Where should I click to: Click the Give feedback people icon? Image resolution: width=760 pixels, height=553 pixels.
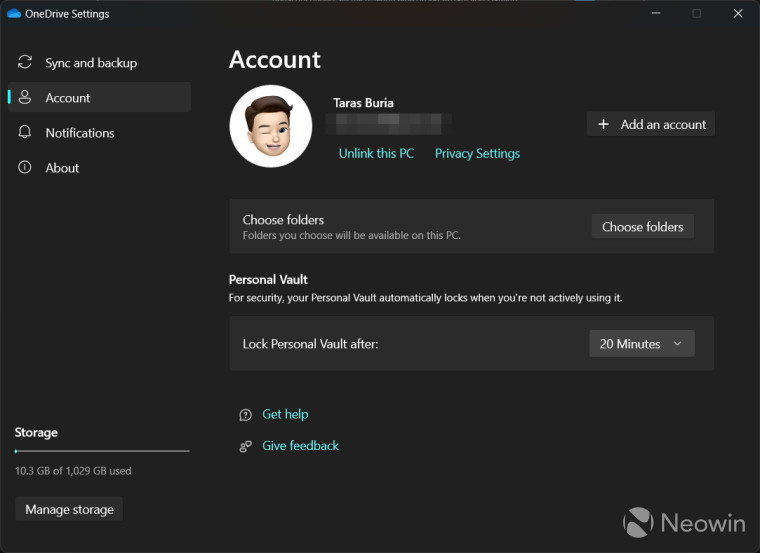click(x=245, y=446)
